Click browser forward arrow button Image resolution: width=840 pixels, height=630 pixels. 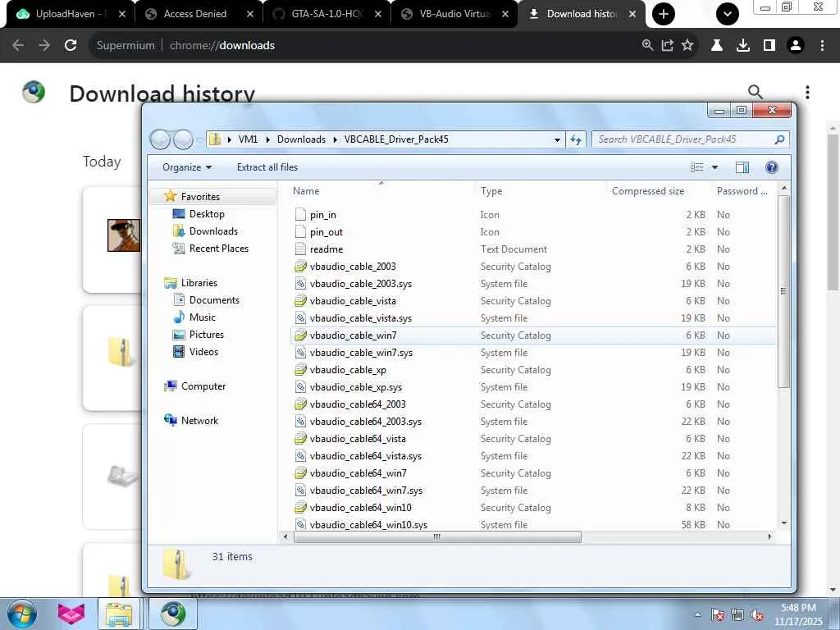(x=44, y=46)
